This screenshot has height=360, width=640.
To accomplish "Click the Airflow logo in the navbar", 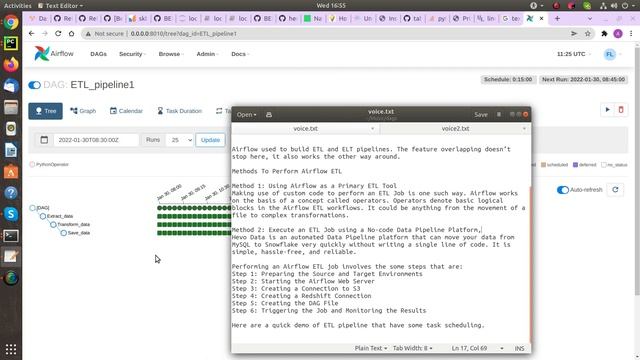I will click(x=54, y=53).
